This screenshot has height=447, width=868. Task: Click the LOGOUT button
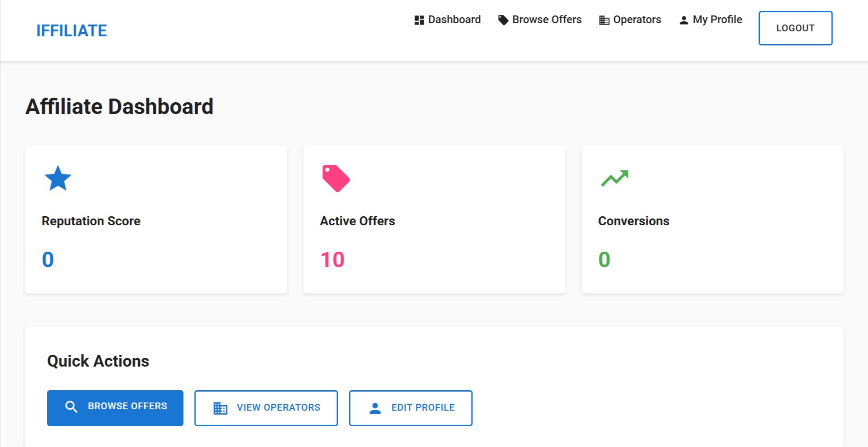[795, 28]
